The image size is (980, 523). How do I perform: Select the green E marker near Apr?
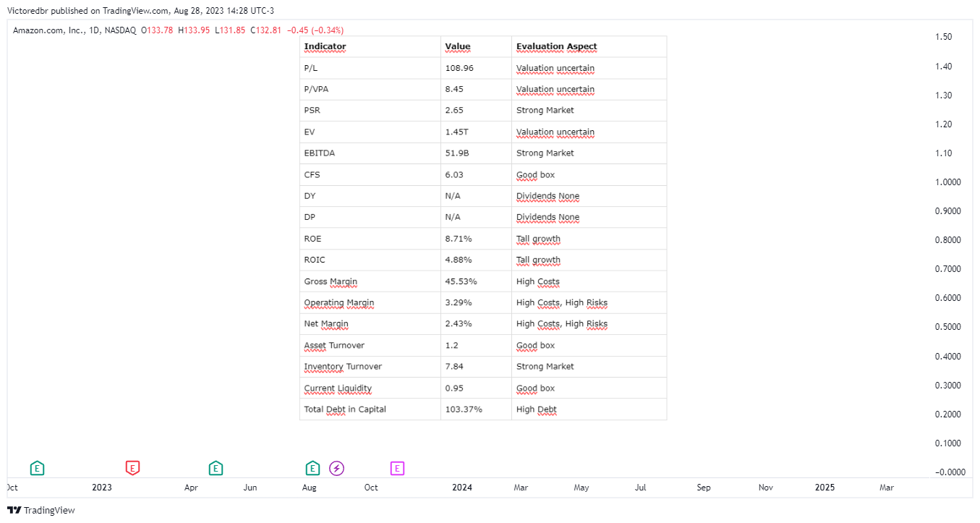[216, 468]
